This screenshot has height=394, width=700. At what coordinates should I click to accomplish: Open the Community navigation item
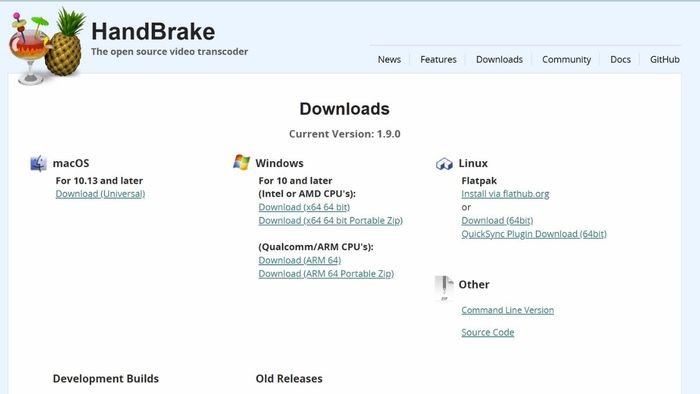[567, 59]
